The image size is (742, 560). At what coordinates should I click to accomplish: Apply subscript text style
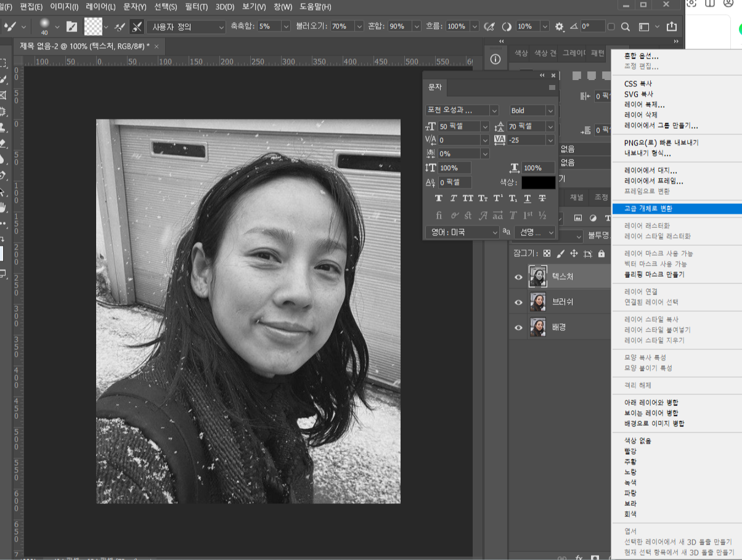coord(513,198)
